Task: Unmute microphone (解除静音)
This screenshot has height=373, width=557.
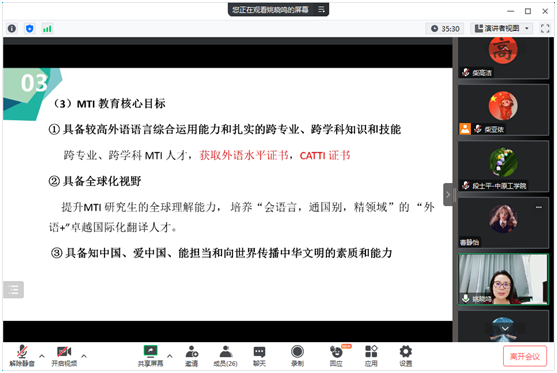Action: coord(22,356)
